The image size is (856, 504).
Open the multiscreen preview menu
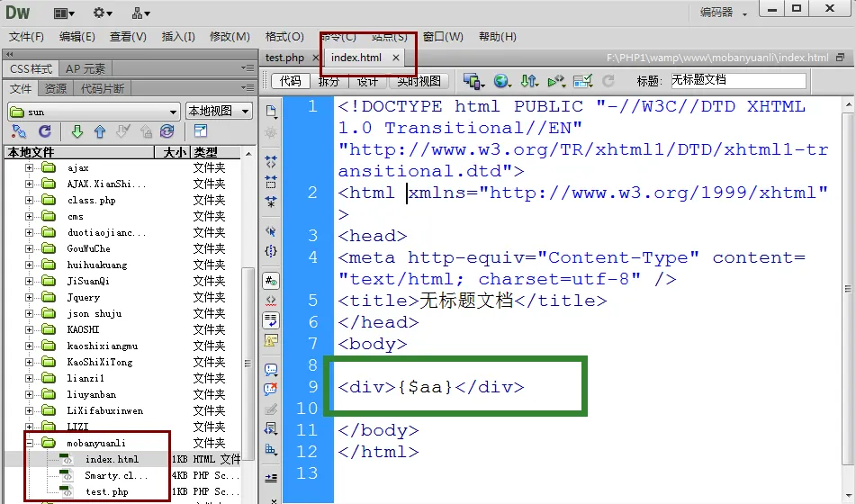473,81
